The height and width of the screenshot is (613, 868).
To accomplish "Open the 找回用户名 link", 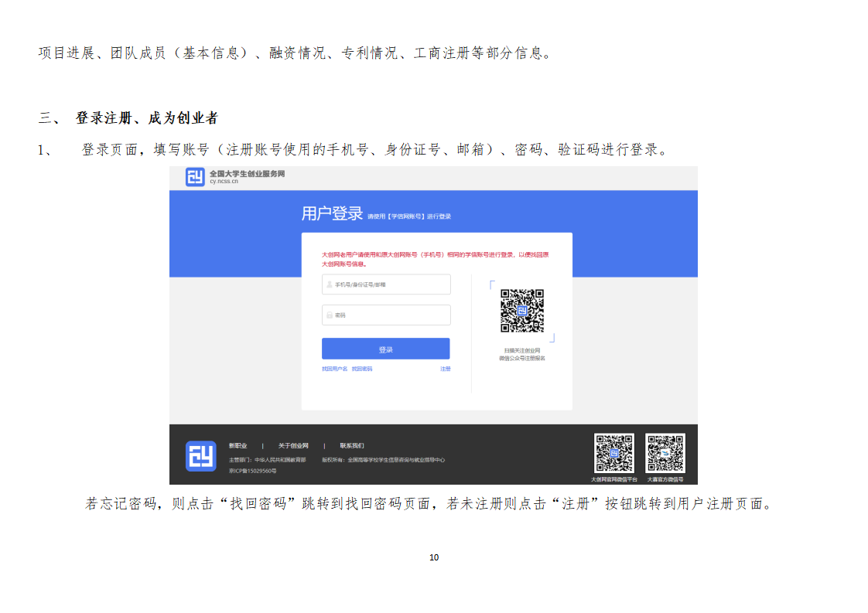I will pyautogui.click(x=334, y=370).
